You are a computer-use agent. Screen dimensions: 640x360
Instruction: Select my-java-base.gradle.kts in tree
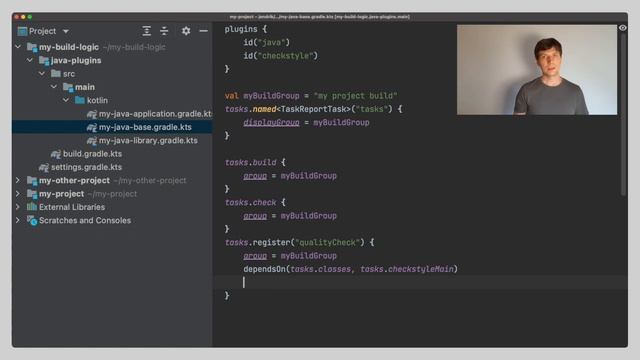pos(145,127)
